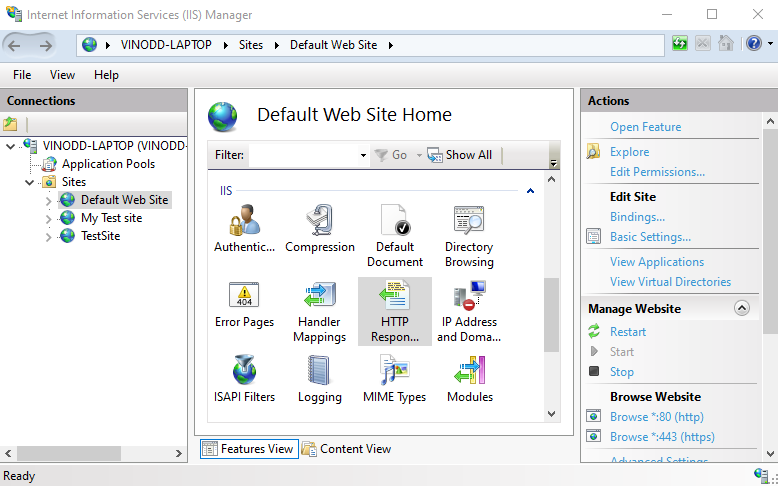Click the Back navigation arrow
The width and height of the screenshot is (778, 486).
(14, 46)
